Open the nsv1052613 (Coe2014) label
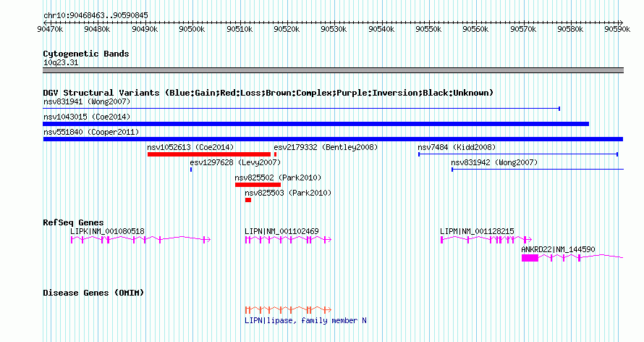The width and height of the screenshot is (644, 342). tap(190, 147)
